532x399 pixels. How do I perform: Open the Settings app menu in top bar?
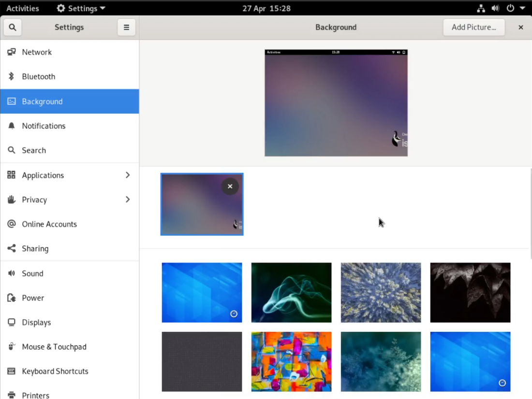(81, 8)
